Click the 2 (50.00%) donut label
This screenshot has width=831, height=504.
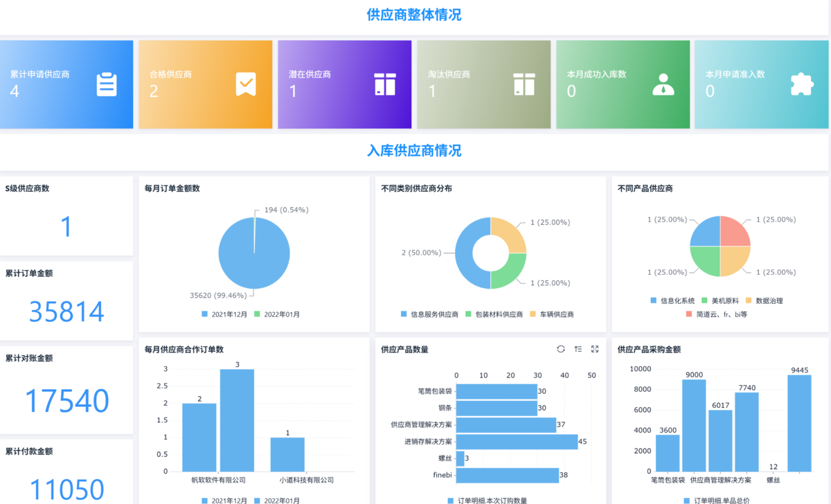(421, 253)
